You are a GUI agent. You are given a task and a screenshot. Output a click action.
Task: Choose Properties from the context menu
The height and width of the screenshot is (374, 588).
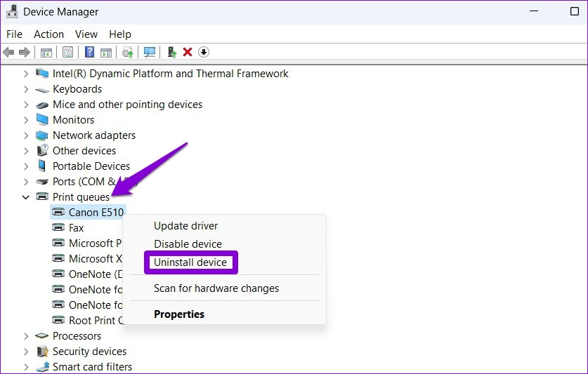(x=179, y=314)
